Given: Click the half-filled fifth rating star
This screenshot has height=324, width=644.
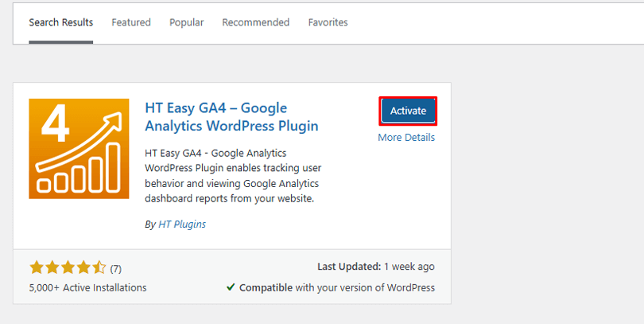Looking at the screenshot, I should coord(98,267).
